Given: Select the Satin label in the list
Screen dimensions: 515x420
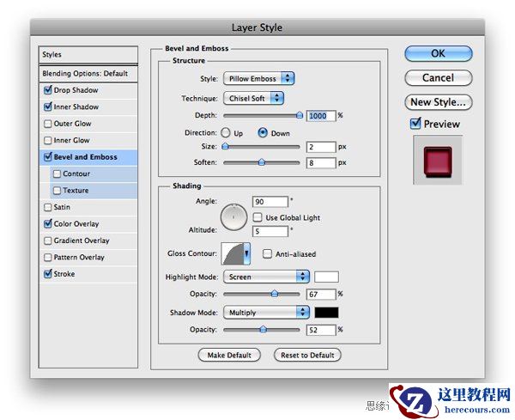Looking at the screenshot, I should (x=62, y=207).
